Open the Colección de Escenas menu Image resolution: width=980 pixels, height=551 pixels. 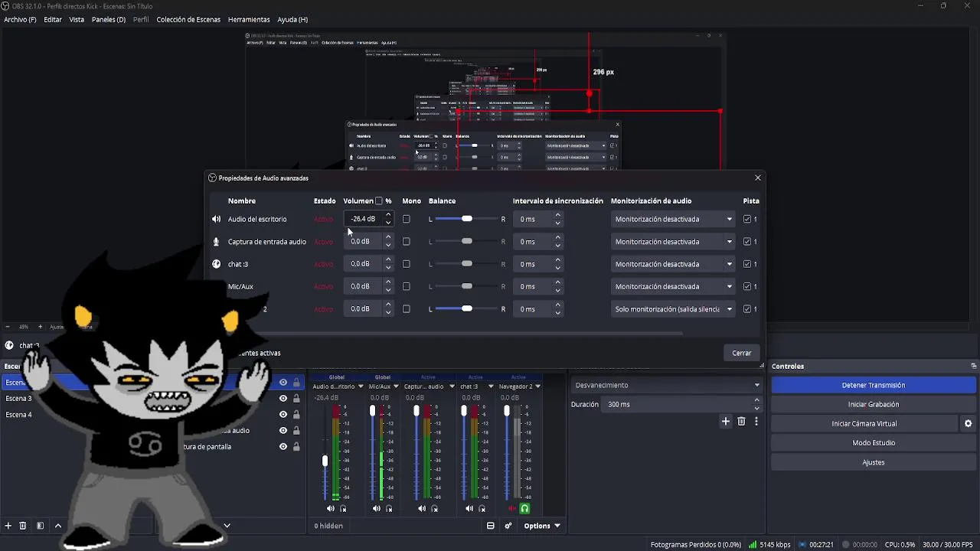click(x=188, y=19)
